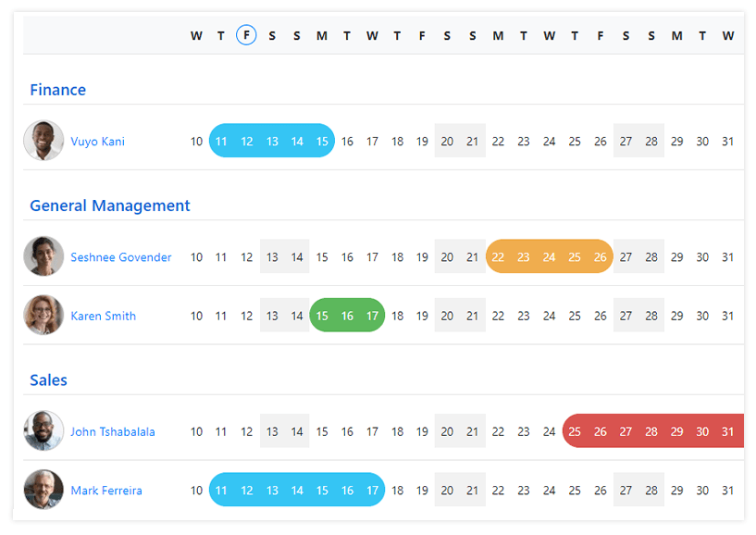Select Karen Smith's green leave bar
This screenshot has height=535, width=756.
[x=347, y=316]
